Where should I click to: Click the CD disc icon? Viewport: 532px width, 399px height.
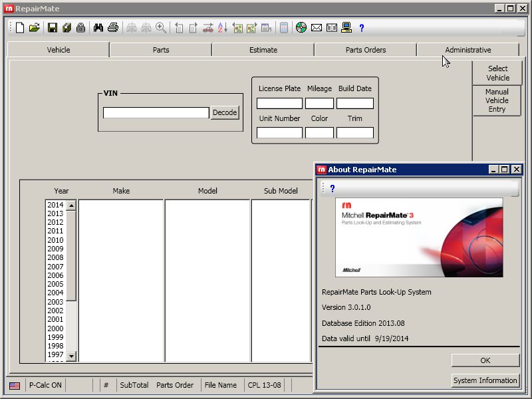(x=301, y=27)
